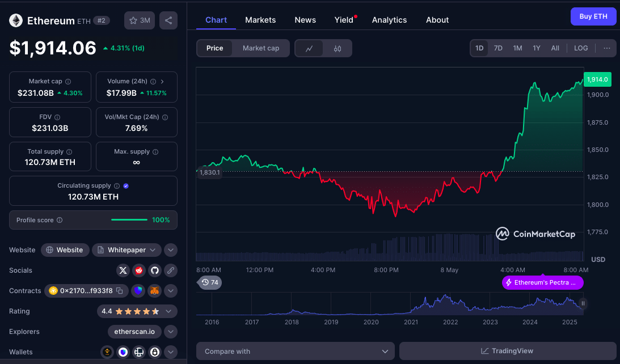Open the etherscan.io explorer link
The image size is (620, 364).
(135, 332)
